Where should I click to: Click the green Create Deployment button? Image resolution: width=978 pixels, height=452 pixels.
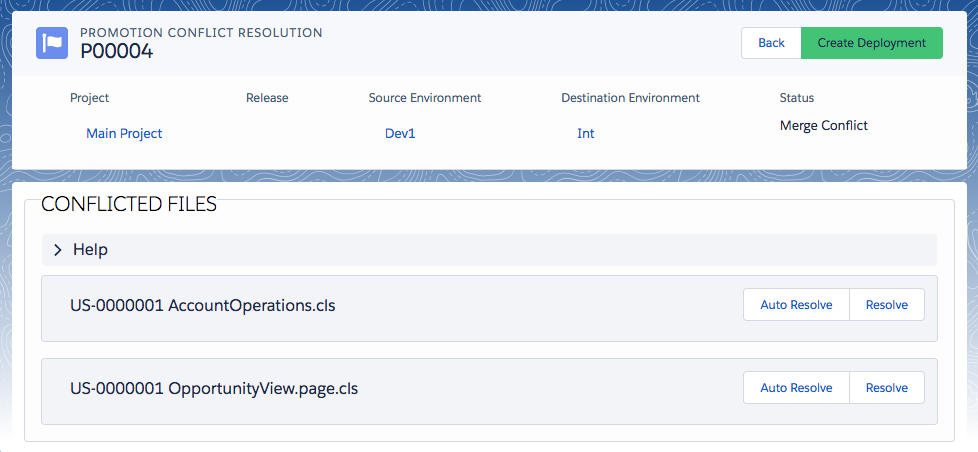[x=871, y=43]
